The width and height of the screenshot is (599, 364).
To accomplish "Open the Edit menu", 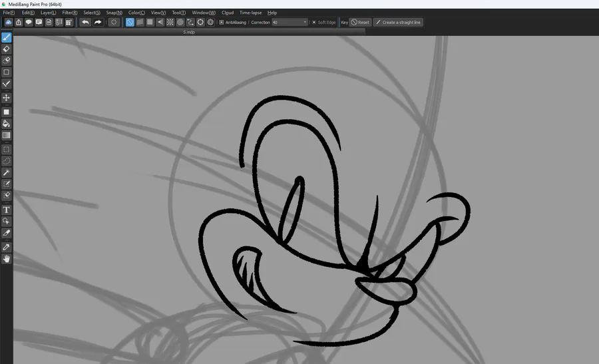I will point(28,13).
